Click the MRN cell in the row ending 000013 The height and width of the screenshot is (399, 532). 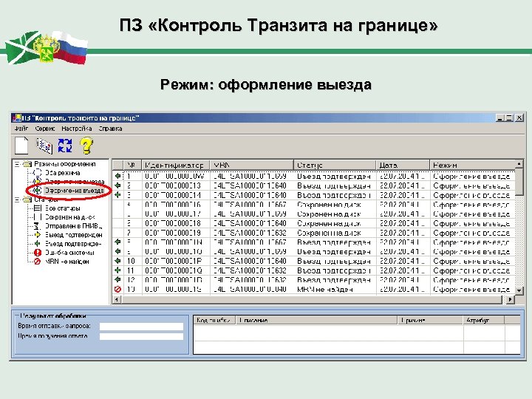pyautogui.click(x=251, y=185)
